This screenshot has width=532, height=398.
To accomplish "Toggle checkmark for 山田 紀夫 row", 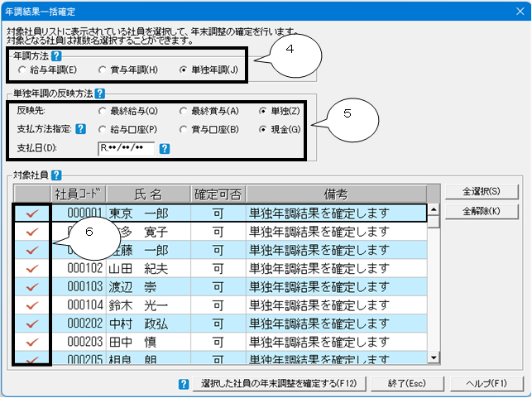I will pyautogui.click(x=32, y=269).
